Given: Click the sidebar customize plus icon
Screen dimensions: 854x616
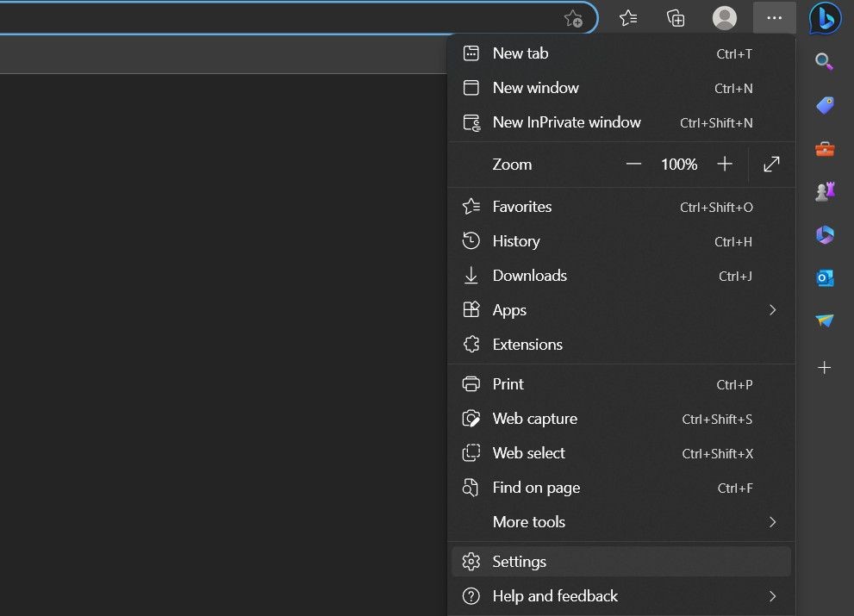Looking at the screenshot, I should coord(824,368).
